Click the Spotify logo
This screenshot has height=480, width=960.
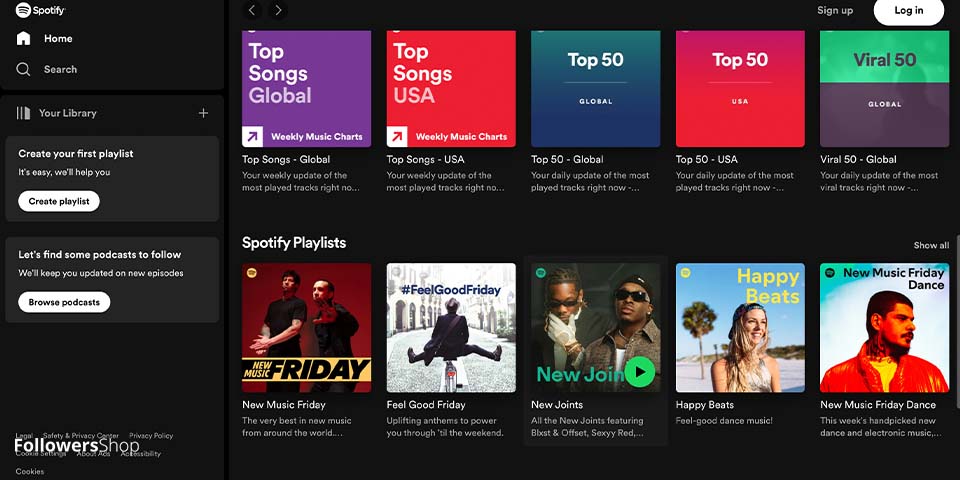coord(40,9)
